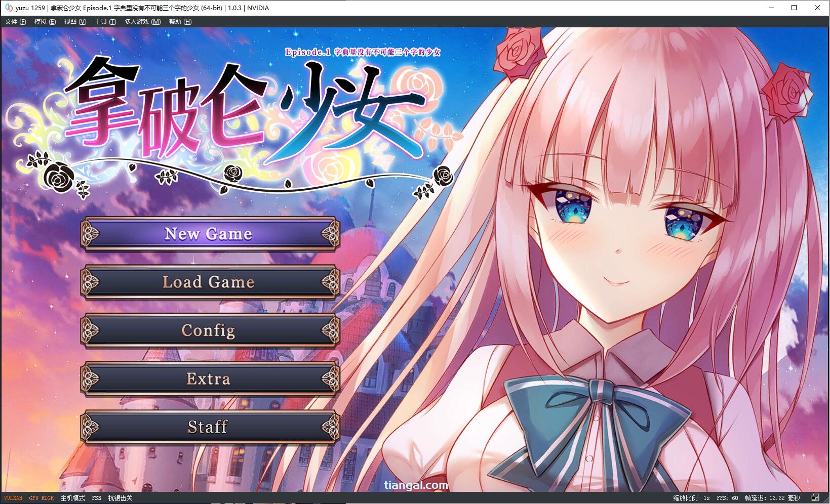
Task: Open the 模拟 (E) menu
Action: click(x=45, y=22)
